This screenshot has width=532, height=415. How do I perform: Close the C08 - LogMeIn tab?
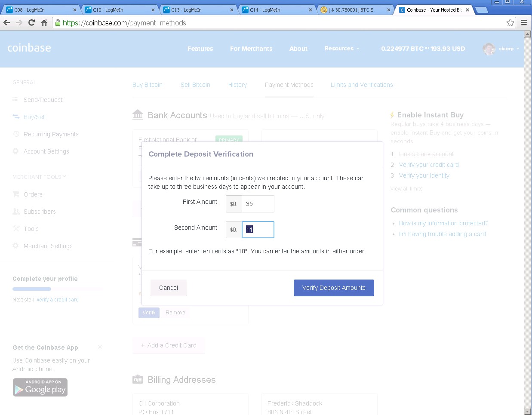pos(74,10)
